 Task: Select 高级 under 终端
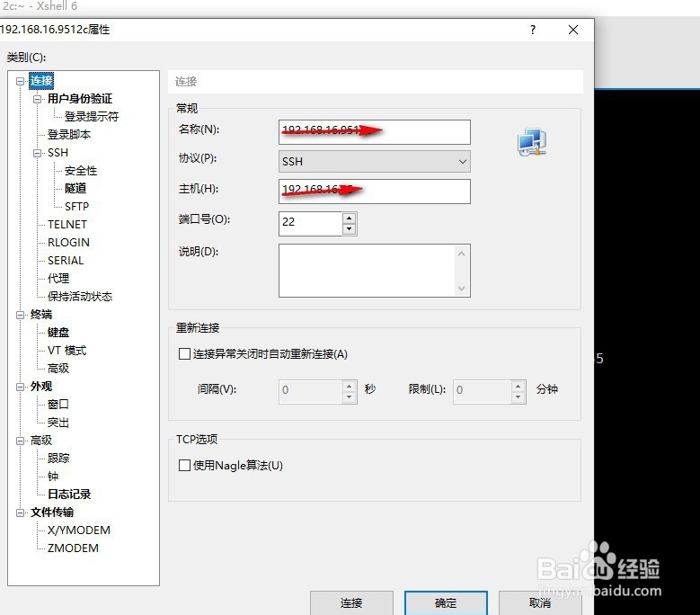(58, 368)
